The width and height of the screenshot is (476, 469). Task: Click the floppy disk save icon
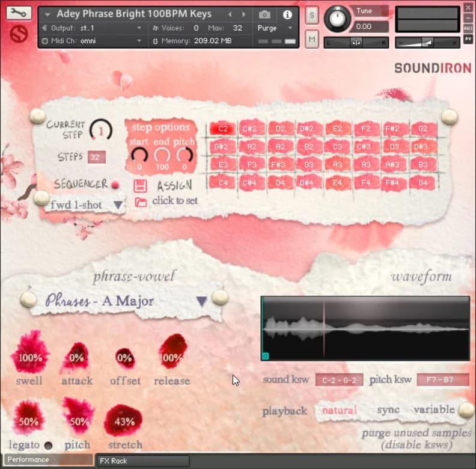pyautogui.click(x=141, y=186)
